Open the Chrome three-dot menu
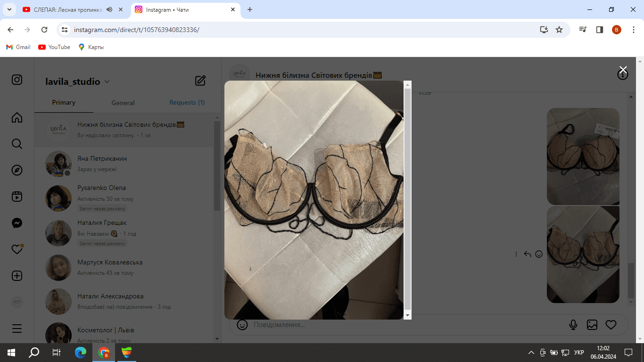The image size is (644, 362). 634,30
